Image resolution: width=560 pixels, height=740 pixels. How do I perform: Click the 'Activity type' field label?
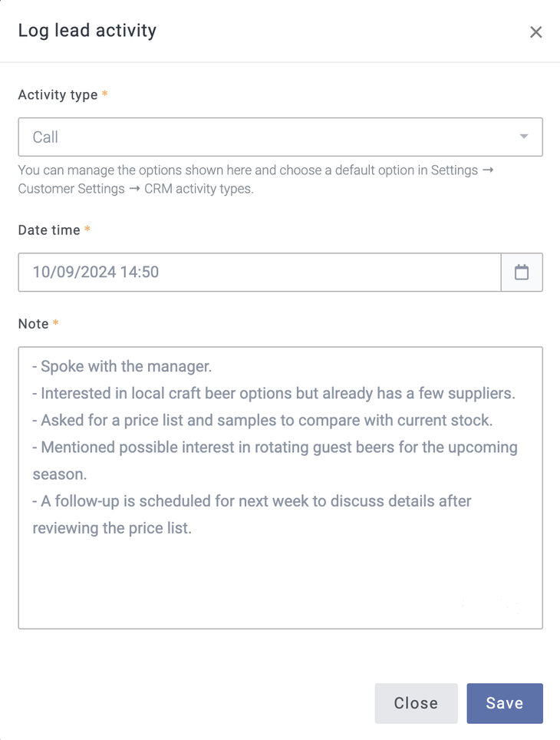58,95
